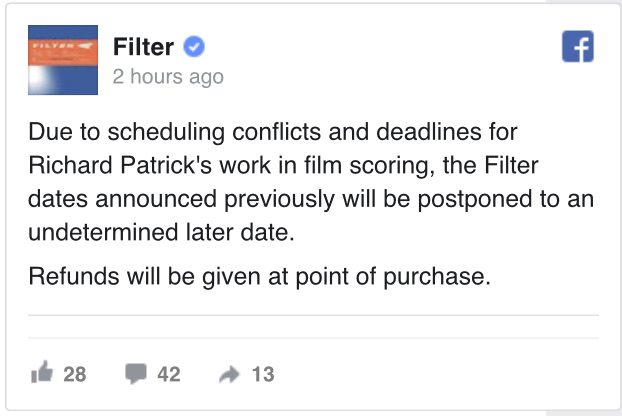The width and height of the screenshot is (622, 416).
Task: Open Filter's profile picture thumbnail
Action: 63,60
